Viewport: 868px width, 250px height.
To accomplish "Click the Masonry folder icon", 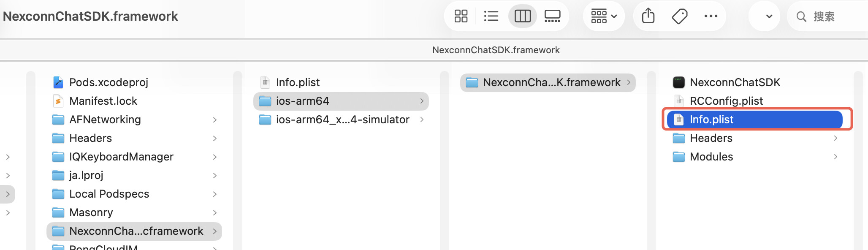I will [x=58, y=212].
